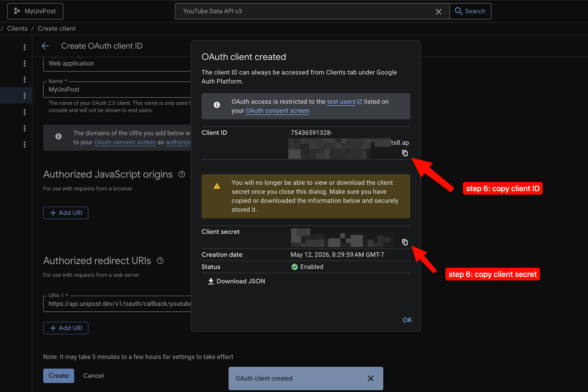Dismiss the OAuth client created toast

(370, 378)
